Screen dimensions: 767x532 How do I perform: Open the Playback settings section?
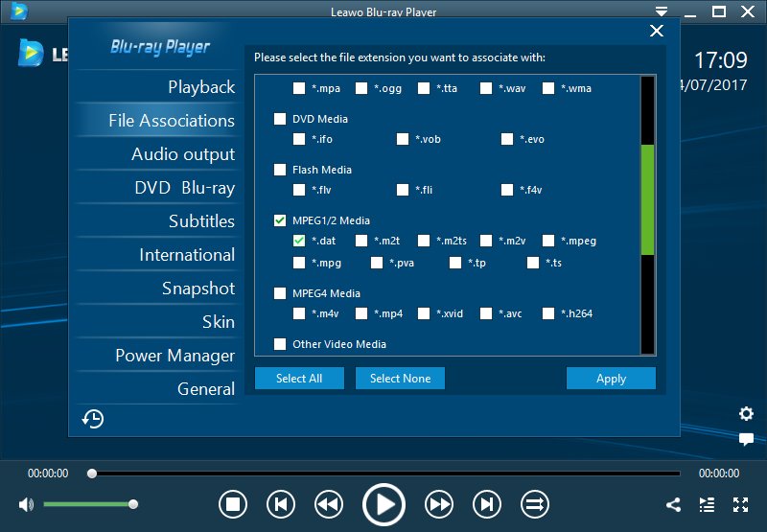pyautogui.click(x=201, y=87)
